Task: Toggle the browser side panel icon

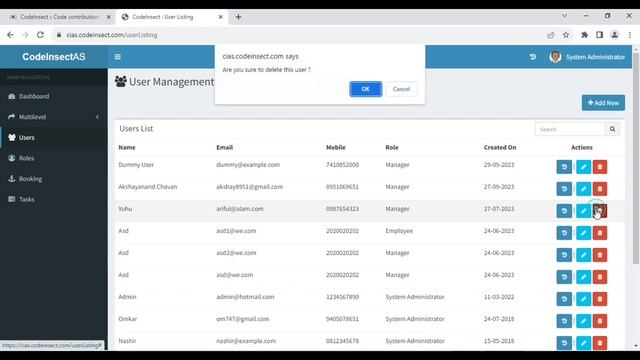Action: click(x=599, y=35)
